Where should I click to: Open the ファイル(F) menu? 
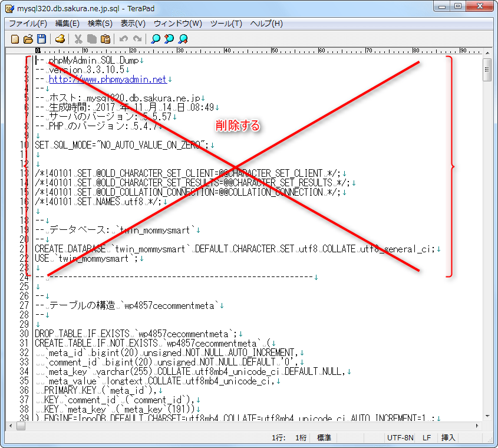click(x=28, y=24)
